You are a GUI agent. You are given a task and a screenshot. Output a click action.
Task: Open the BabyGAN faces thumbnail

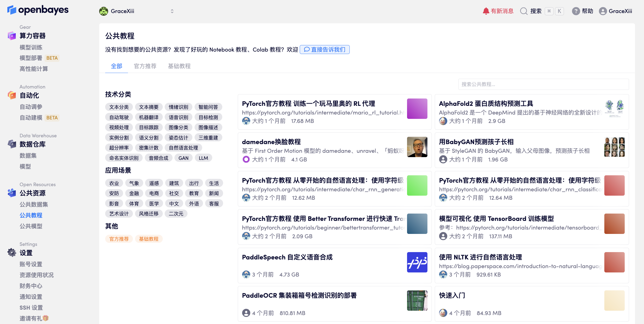[x=614, y=147]
